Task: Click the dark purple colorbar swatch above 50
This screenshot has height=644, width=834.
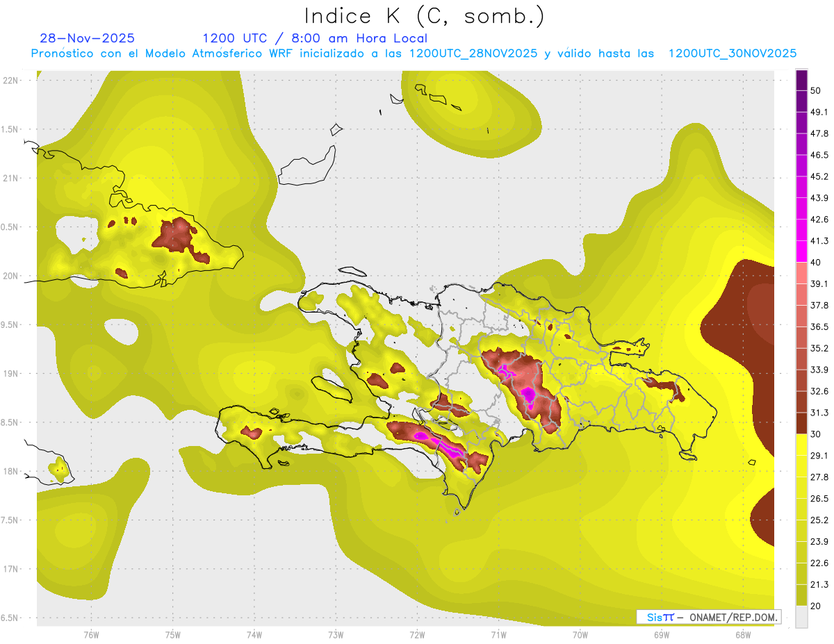Action: (x=801, y=80)
